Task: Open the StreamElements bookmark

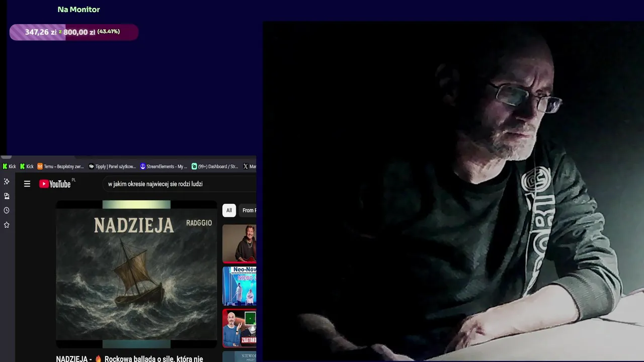Action: (164, 166)
